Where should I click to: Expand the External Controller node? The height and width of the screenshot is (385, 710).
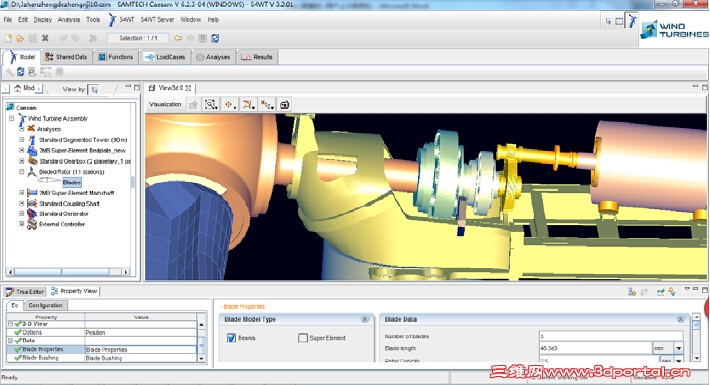coord(21,224)
